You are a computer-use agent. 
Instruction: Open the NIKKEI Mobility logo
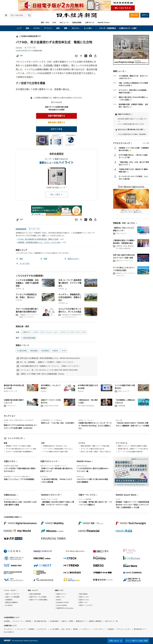52,523
